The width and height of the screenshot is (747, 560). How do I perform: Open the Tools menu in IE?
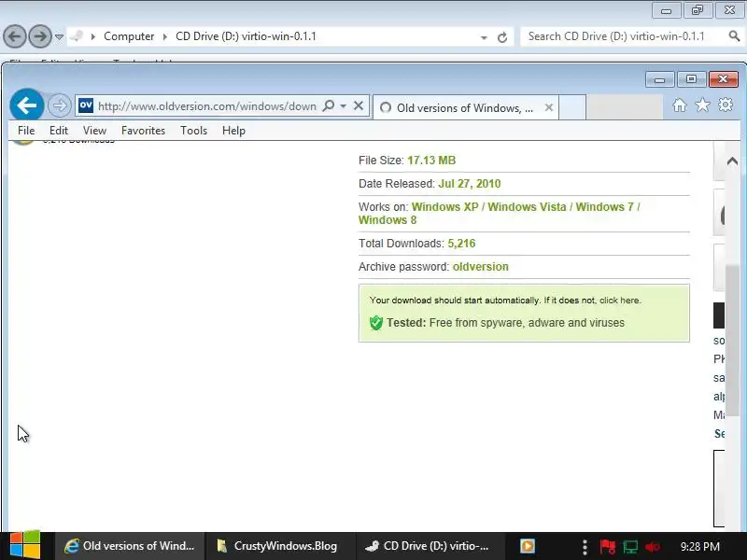pos(193,131)
